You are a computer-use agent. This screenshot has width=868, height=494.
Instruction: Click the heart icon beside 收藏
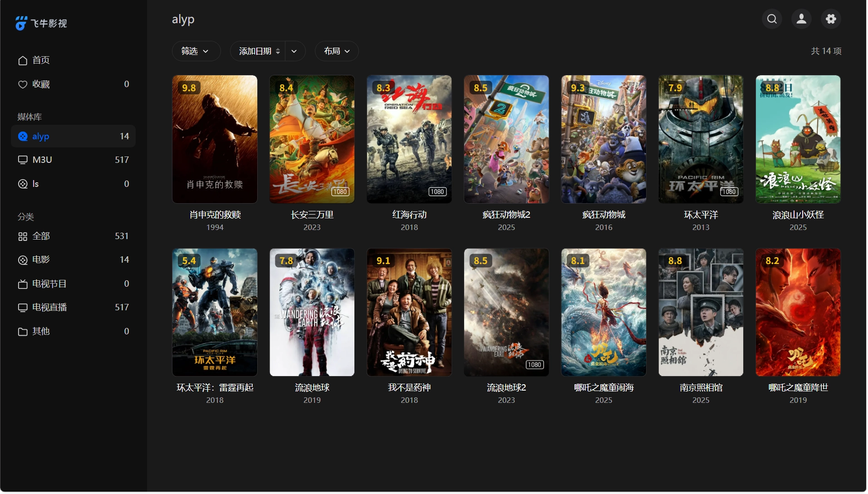(x=23, y=84)
